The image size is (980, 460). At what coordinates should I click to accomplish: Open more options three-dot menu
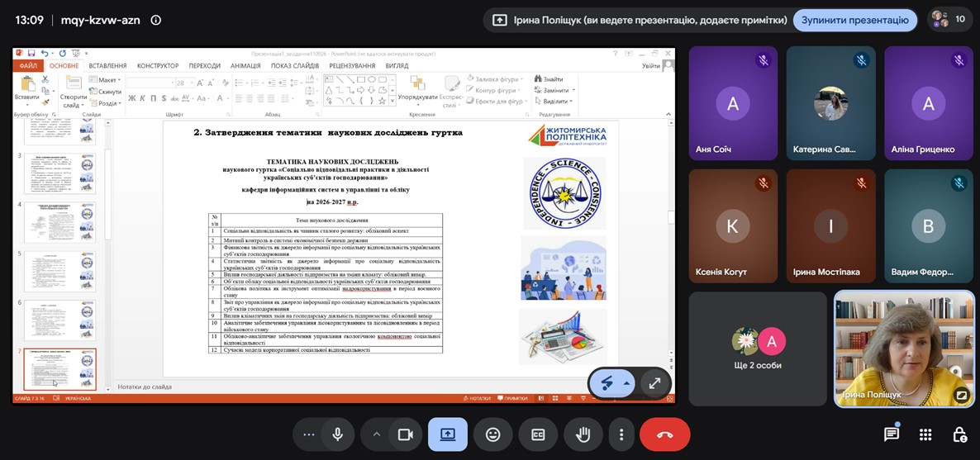coord(621,434)
